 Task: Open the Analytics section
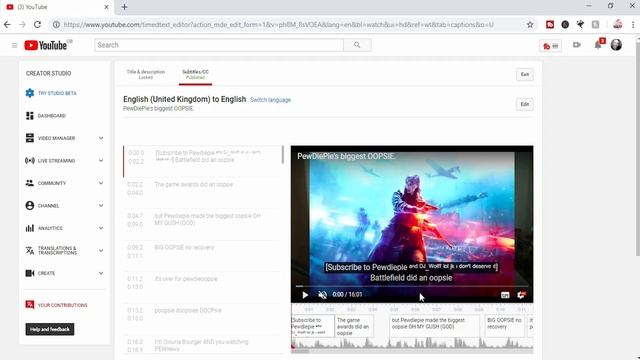pyautogui.click(x=50, y=228)
